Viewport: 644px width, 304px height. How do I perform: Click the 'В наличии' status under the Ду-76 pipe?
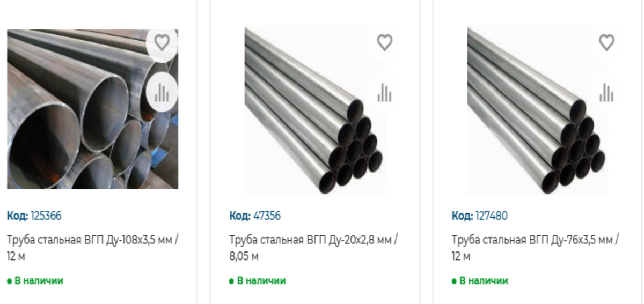pos(480,280)
